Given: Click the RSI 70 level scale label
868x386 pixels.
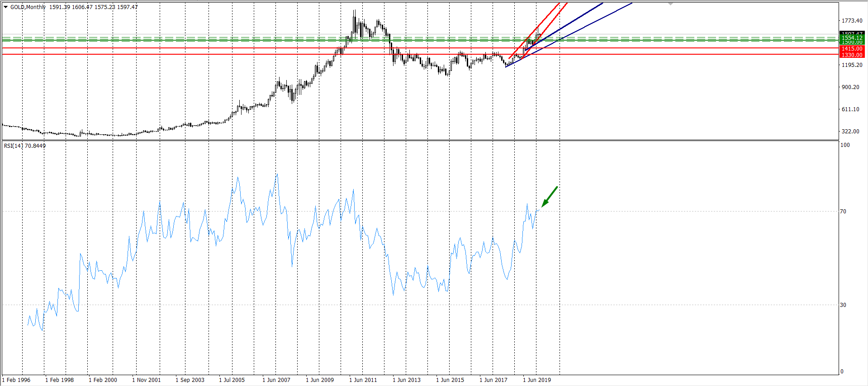Looking at the screenshot, I should (843, 212).
